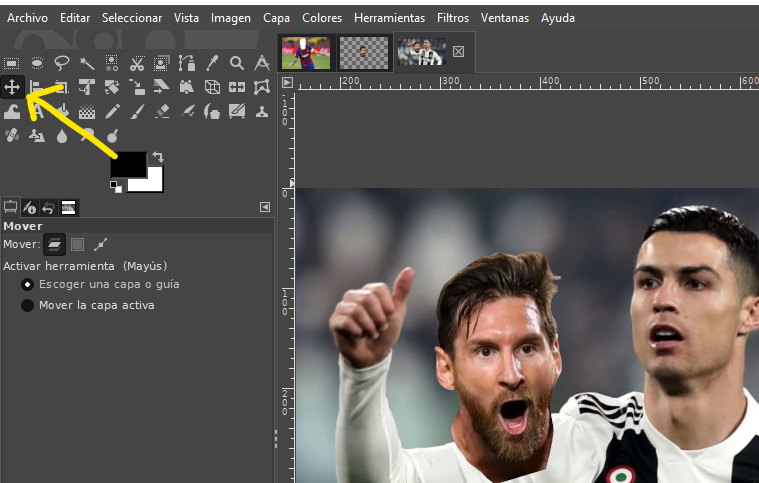The height and width of the screenshot is (483, 759).
Task: Set Mover mode to layer
Action: 55,244
